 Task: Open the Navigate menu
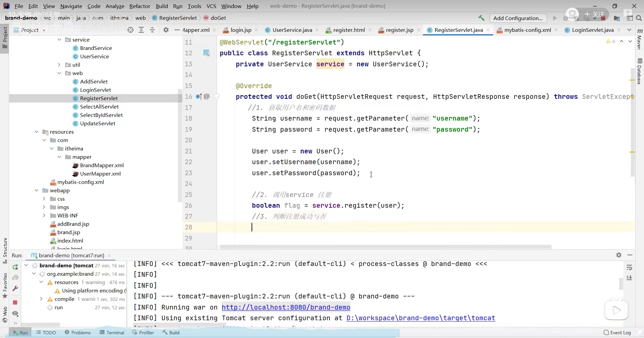click(71, 6)
